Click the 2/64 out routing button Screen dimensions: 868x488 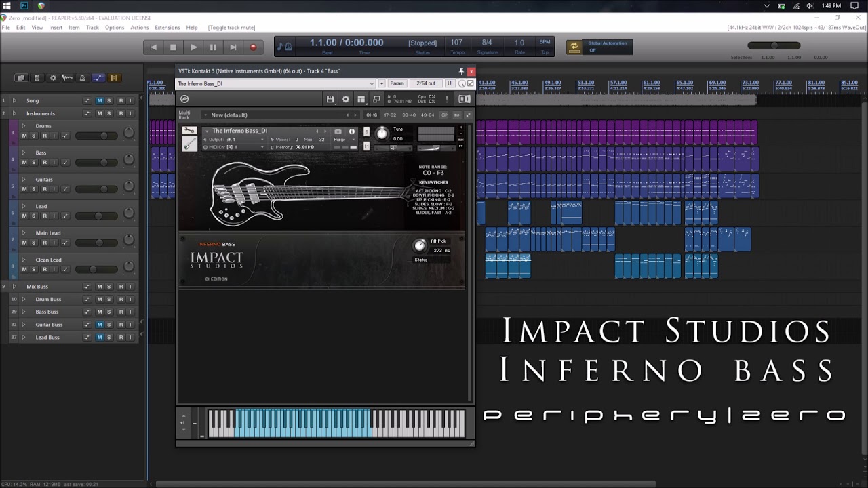tap(426, 83)
